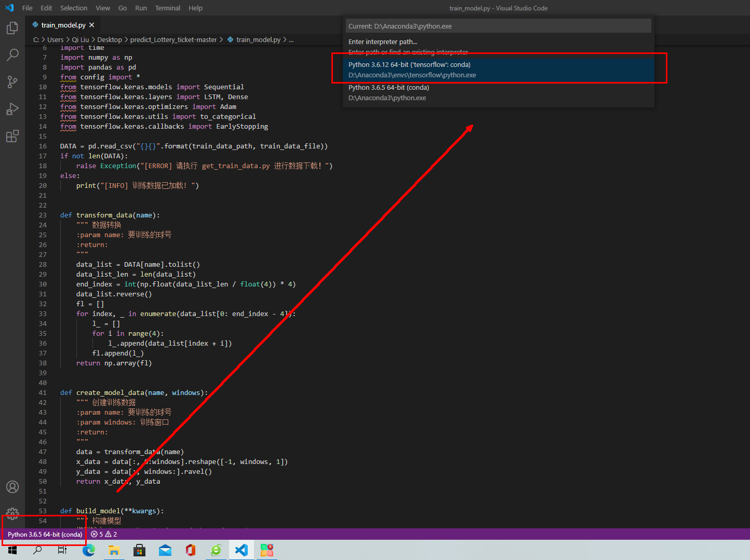750x560 pixels.
Task: Click line number 30 in the gutter
Action: pyautogui.click(x=43, y=284)
